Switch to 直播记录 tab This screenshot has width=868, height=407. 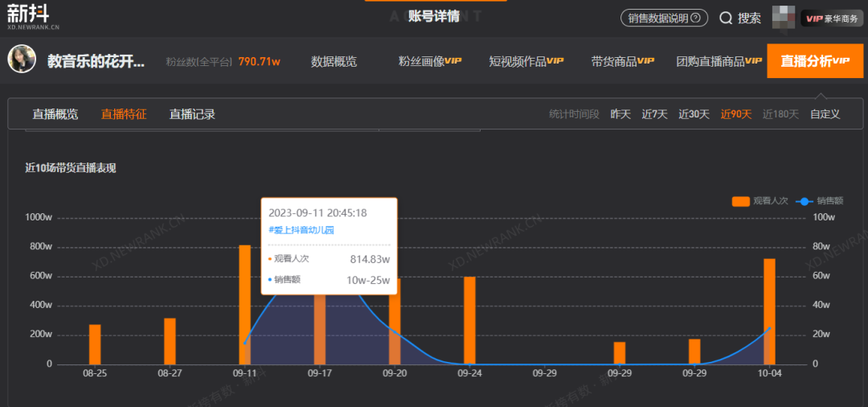click(192, 114)
